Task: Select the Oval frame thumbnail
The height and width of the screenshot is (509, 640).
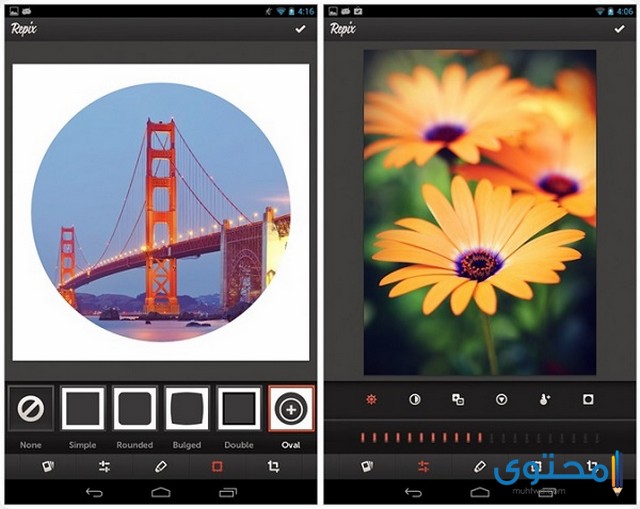Action: point(291,408)
